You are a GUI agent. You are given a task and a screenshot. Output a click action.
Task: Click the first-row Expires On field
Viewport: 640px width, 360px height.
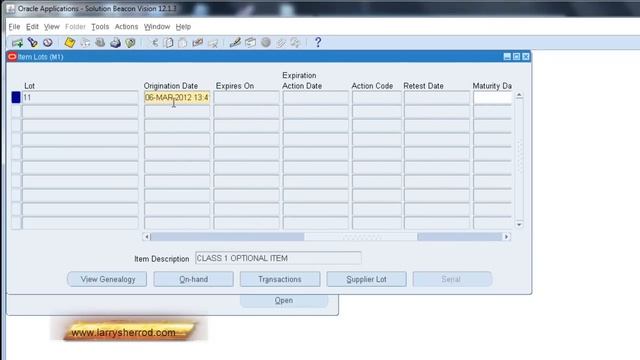point(247,98)
